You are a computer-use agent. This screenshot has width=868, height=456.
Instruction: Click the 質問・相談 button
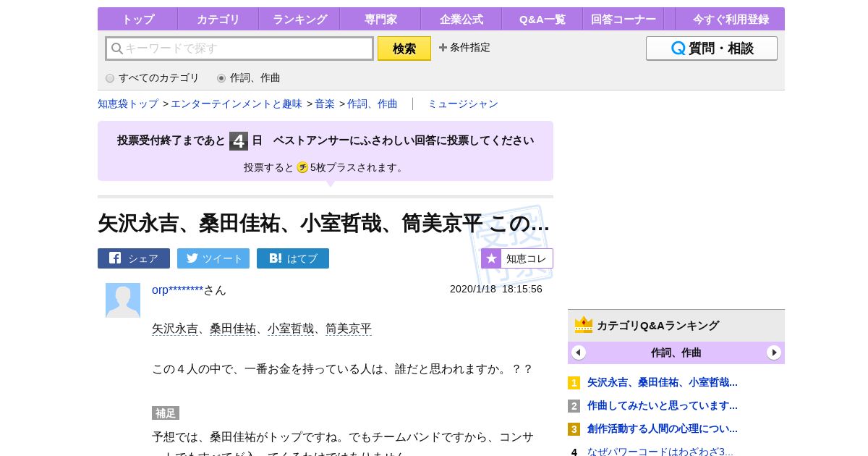pos(712,48)
